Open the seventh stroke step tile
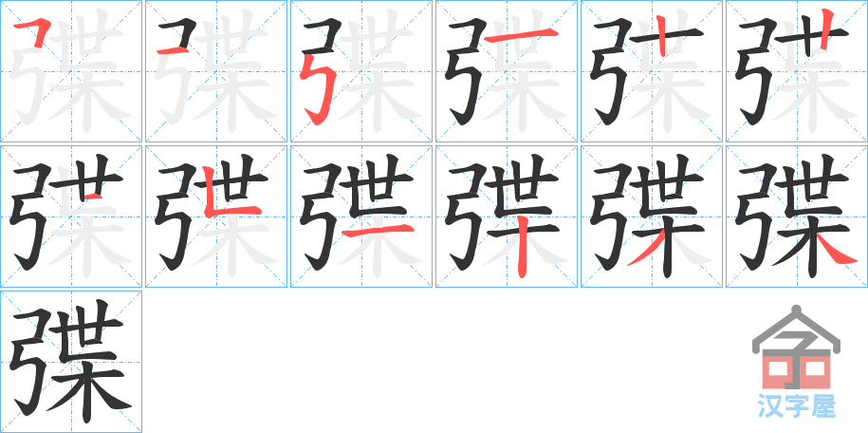This screenshot has width=868, height=433. pyautogui.click(x=71, y=216)
